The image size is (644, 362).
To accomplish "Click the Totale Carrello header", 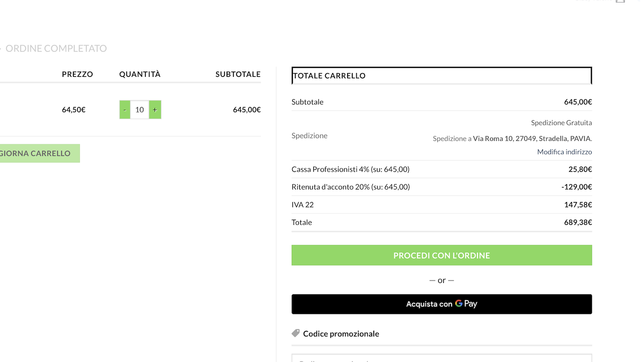I will (x=329, y=76).
